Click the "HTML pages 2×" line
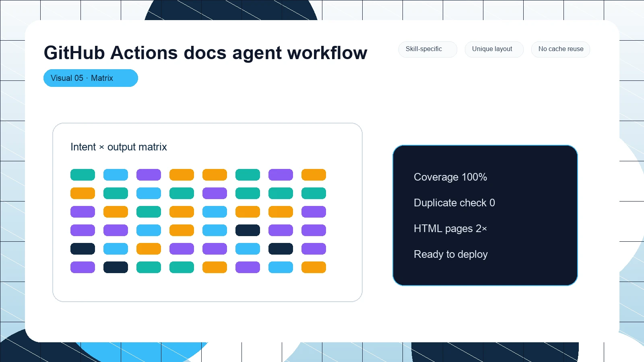Image resolution: width=644 pixels, height=362 pixels. tap(450, 228)
